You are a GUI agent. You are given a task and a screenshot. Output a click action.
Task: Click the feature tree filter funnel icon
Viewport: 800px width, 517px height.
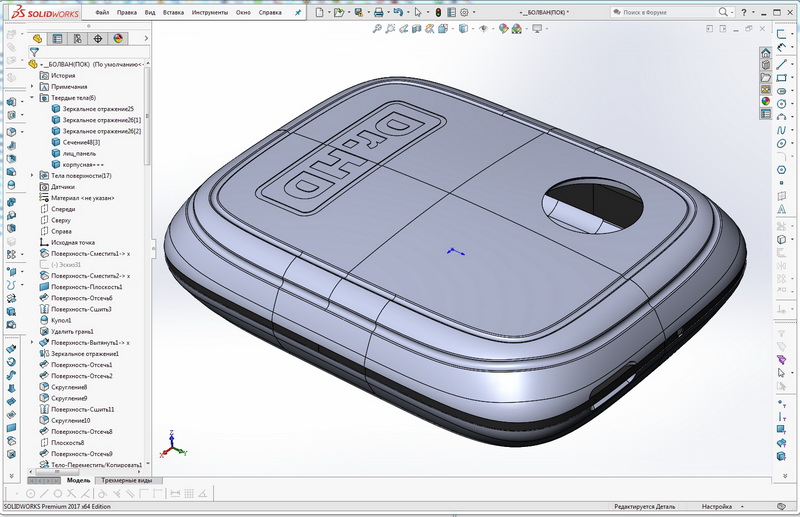(x=34, y=52)
